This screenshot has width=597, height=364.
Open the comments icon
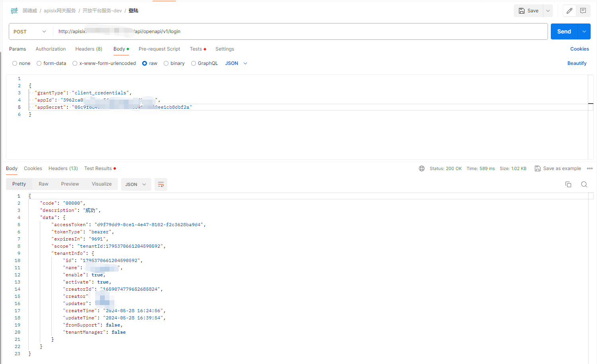pos(583,11)
